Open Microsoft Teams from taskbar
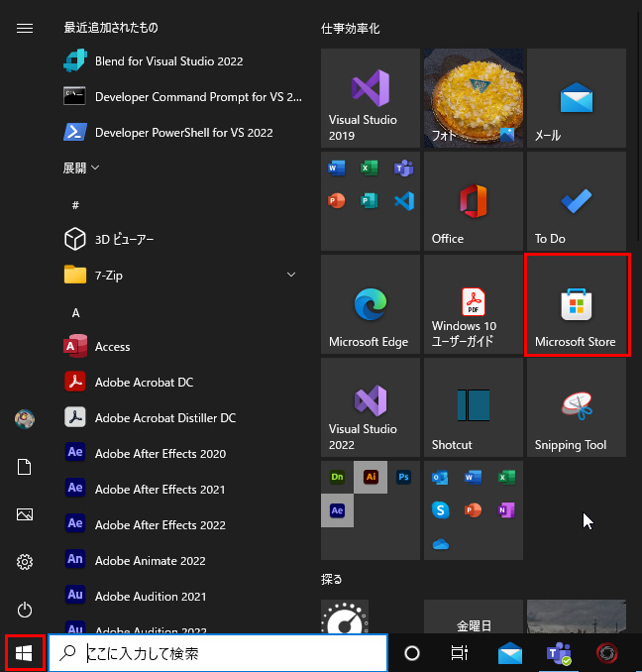The image size is (642, 672). point(559,653)
